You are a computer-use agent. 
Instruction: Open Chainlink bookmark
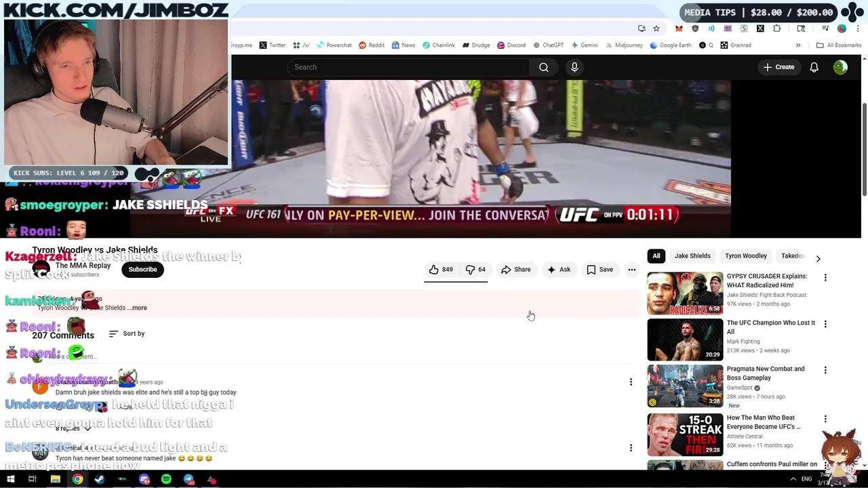coord(438,45)
